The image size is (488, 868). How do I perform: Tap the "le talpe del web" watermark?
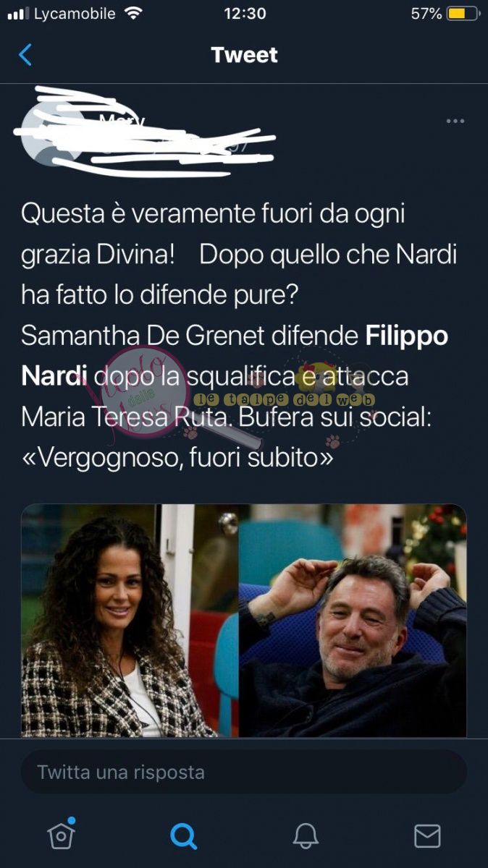point(283,399)
